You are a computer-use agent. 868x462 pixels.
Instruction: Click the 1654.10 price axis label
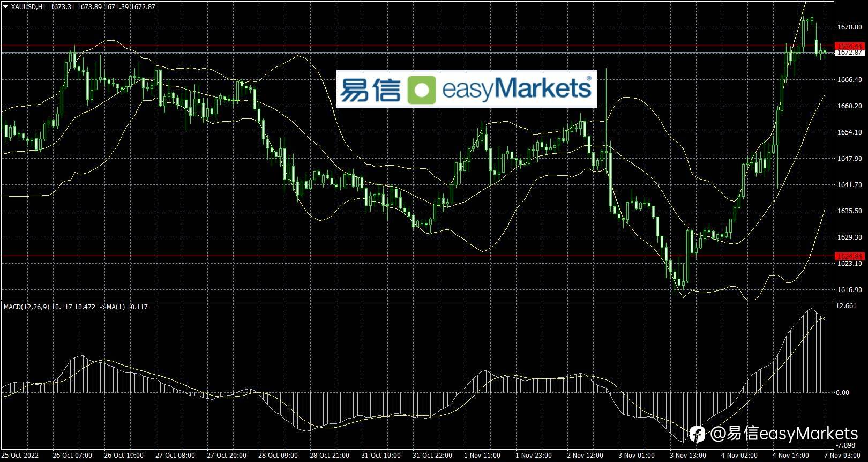[x=849, y=132]
